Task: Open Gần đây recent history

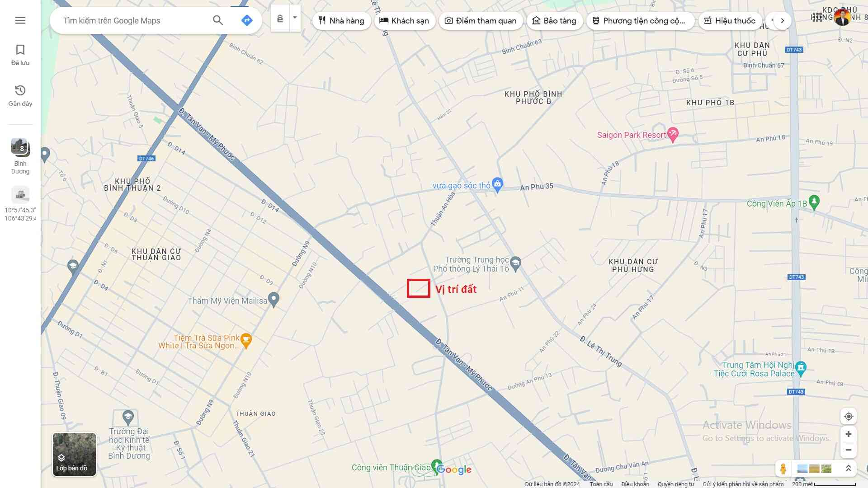Action: 20,95
